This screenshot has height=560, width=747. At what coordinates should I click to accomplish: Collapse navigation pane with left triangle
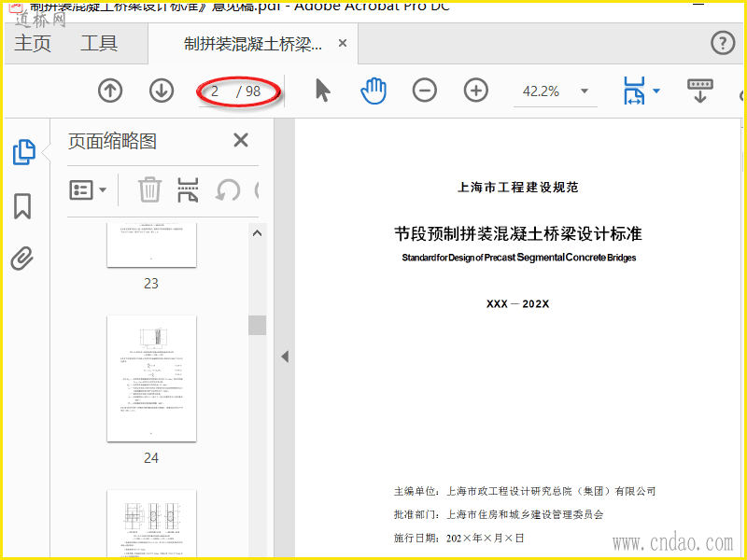pyautogui.click(x=285, y=357)
